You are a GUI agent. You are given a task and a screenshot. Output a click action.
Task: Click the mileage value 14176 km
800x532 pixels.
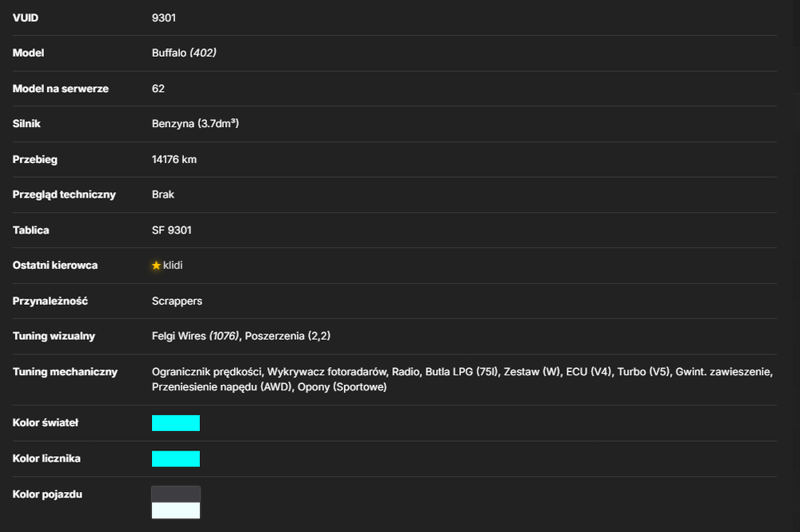click(174, 160)
